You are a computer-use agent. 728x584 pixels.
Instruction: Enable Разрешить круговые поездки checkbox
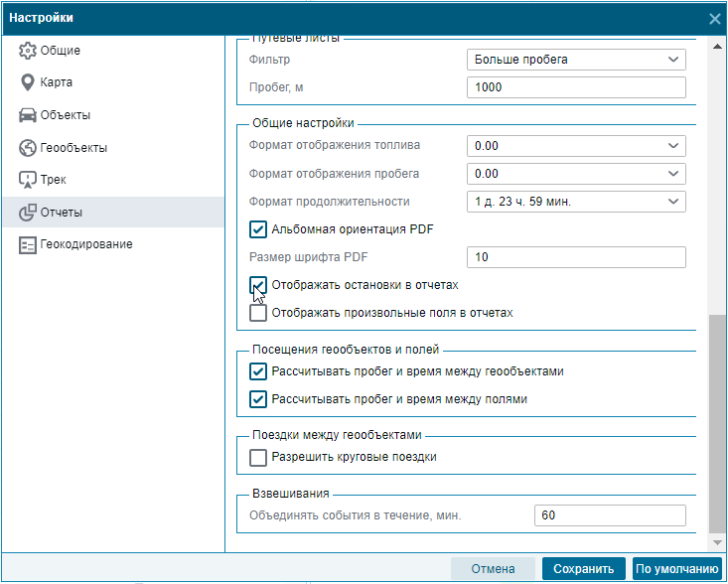pos(258,457)
